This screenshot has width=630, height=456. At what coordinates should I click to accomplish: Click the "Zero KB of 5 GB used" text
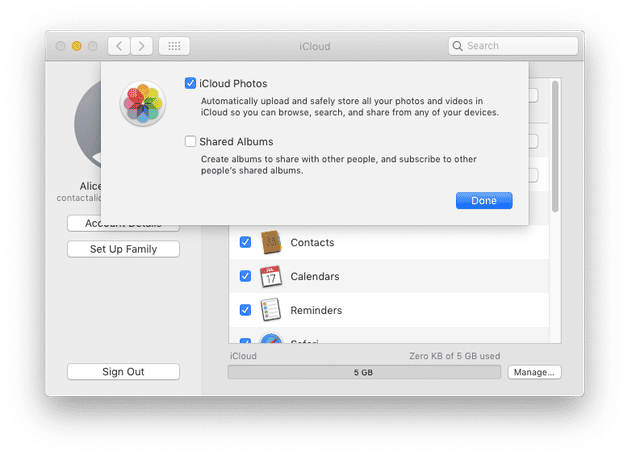[x=454, y=356]
